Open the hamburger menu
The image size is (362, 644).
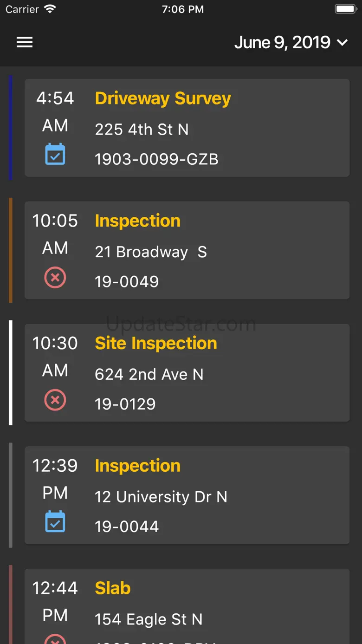click(25, 42)
